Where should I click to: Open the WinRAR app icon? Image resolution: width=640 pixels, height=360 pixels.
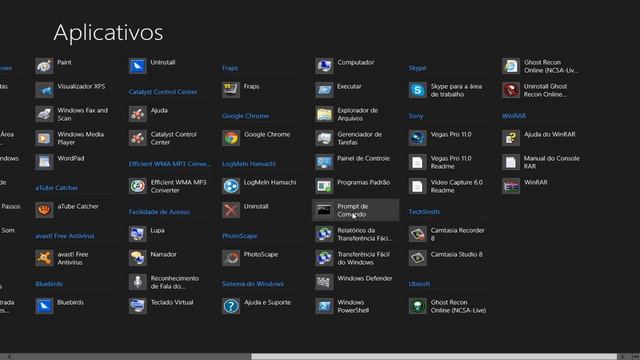(x=511, y=186)
